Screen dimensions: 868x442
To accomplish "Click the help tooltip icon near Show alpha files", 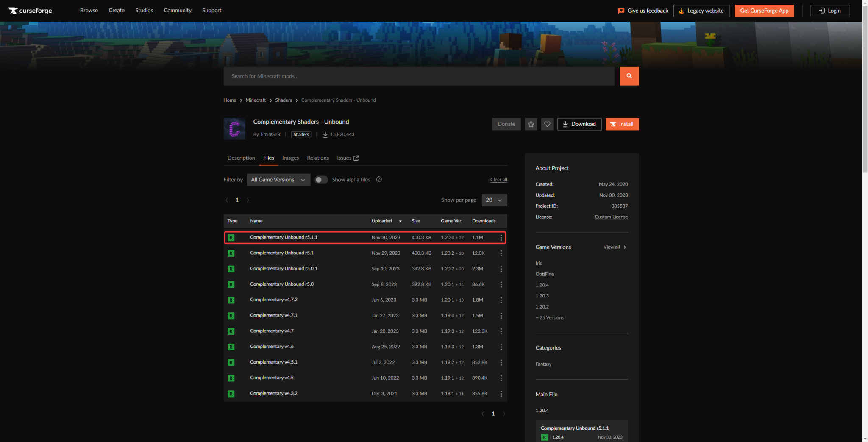I will [378, 179].
